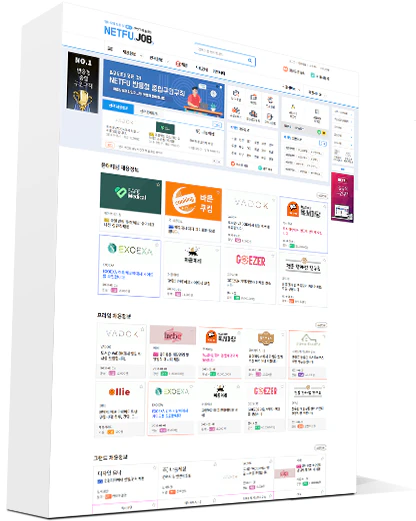Open the Care Medical logo card

click(130, 193)
